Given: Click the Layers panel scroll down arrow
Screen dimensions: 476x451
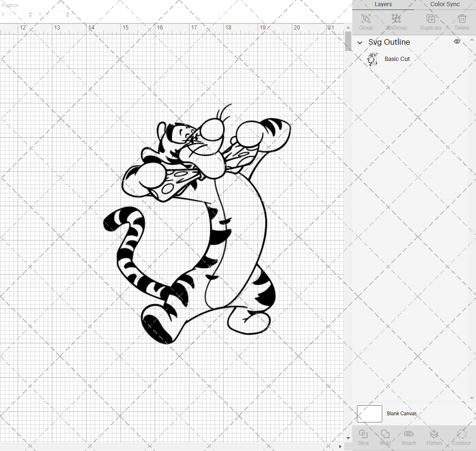Looking at the screenshot, I should click(471, 398).
